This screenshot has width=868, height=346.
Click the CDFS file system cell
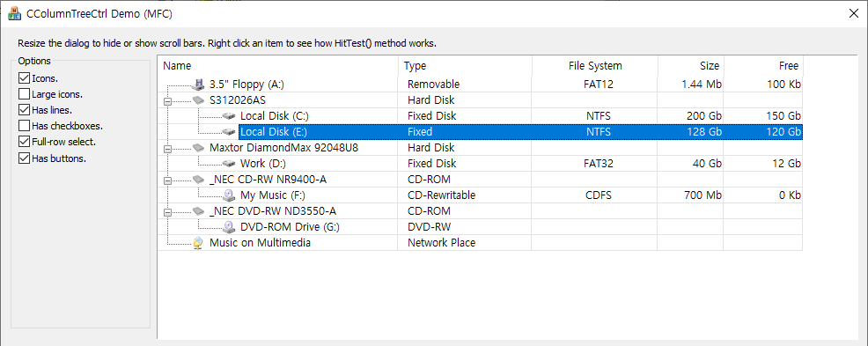[x=595, y=195]
